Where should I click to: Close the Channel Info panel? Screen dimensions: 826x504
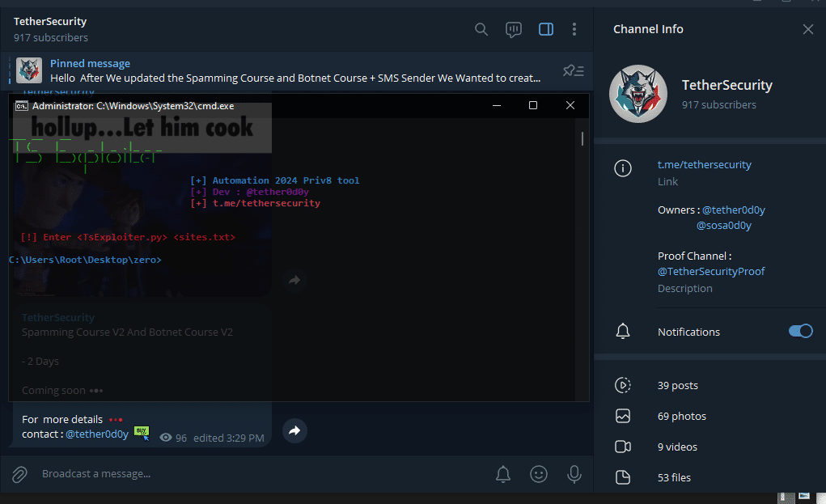tap(807, 29)
